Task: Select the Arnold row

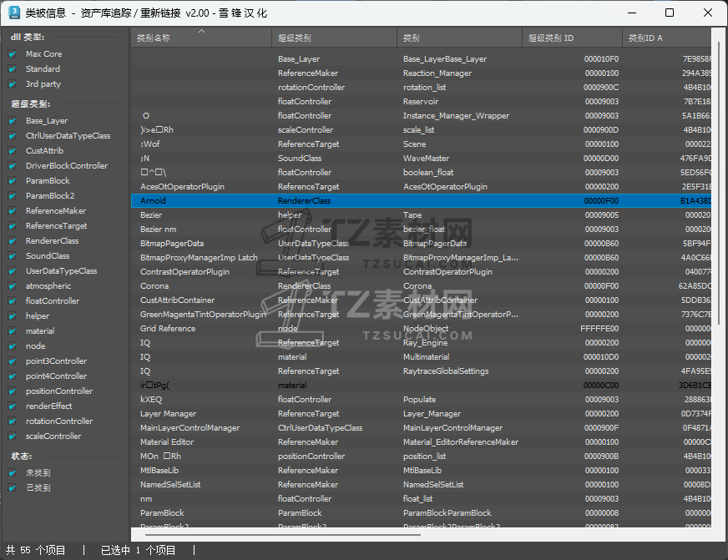Action: (421, 201)
